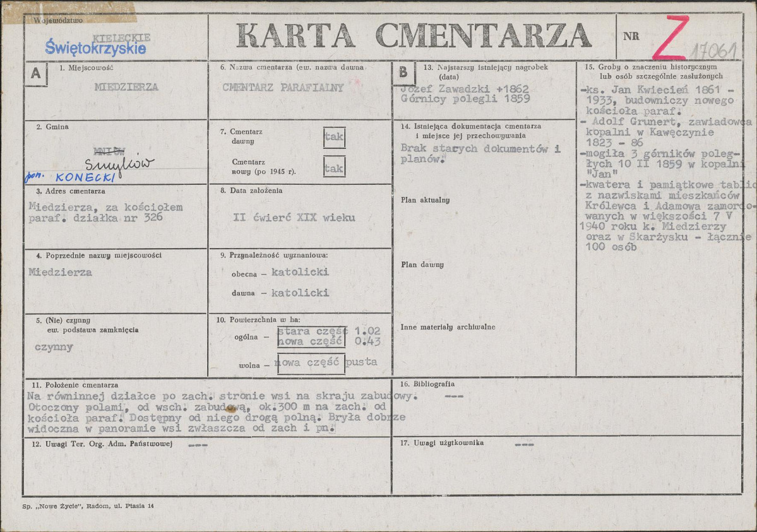This screenshot has width=757, height=532.
Task: Click the value "0.43"
Action: point(367,342)
